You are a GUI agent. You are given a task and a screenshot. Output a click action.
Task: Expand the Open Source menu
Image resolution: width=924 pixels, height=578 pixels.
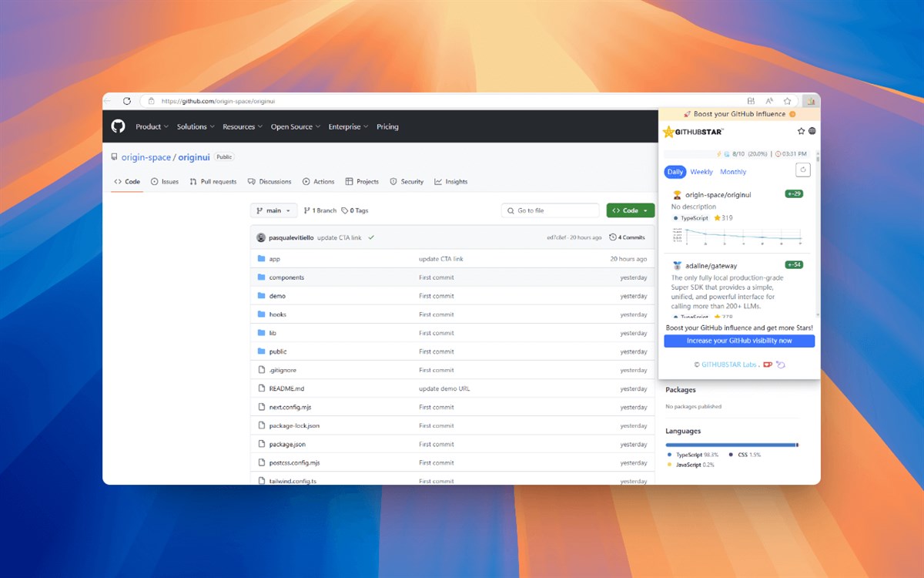point(296,127)
